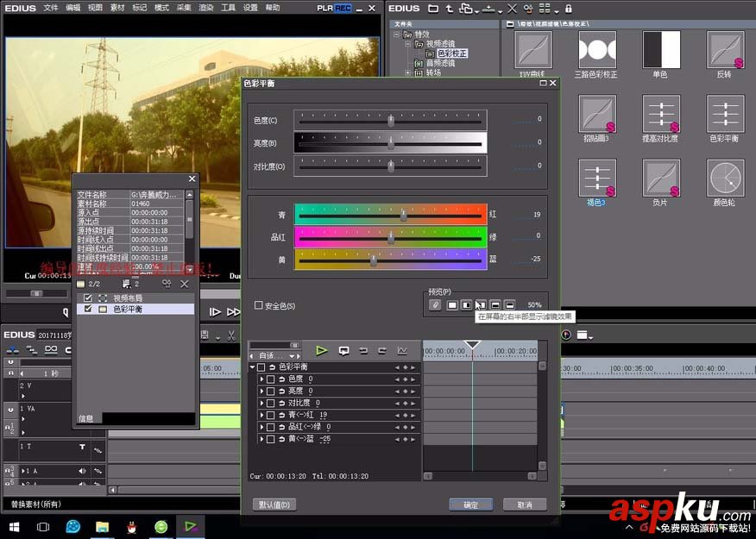The width and height of the screenshot is (756, 539).
Task: Enable the 安全色(S) checkbox
Action: 258,305
